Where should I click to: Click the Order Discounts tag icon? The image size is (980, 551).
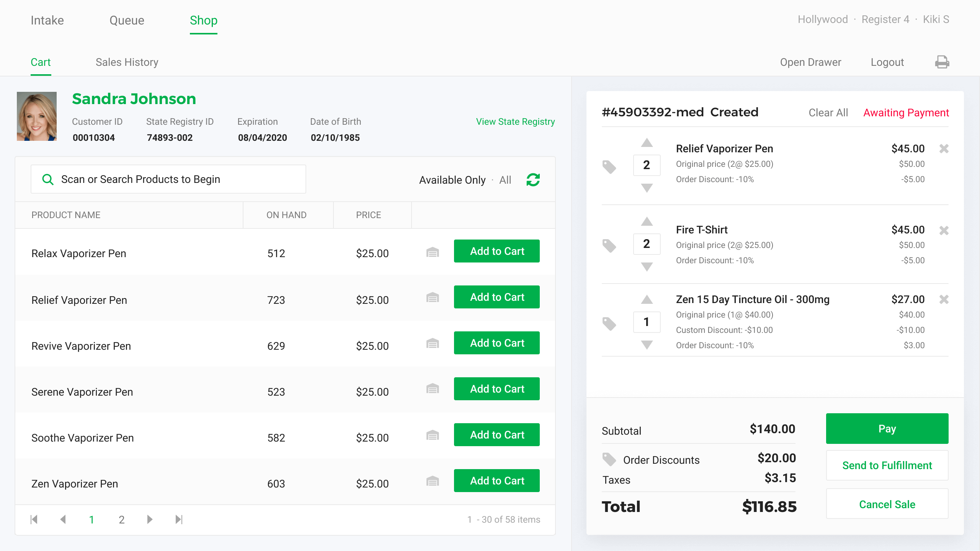tap(609, 459)
